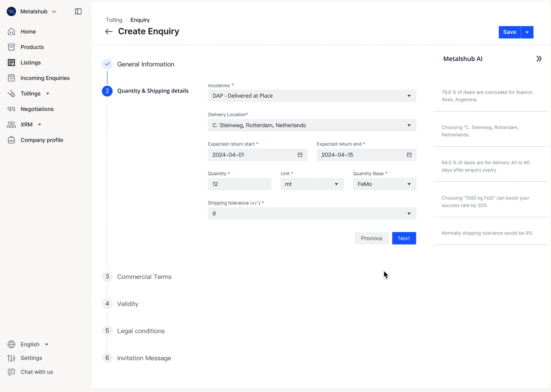
Task: Select the Products icon in the sidebar
Action: (11, 47)
